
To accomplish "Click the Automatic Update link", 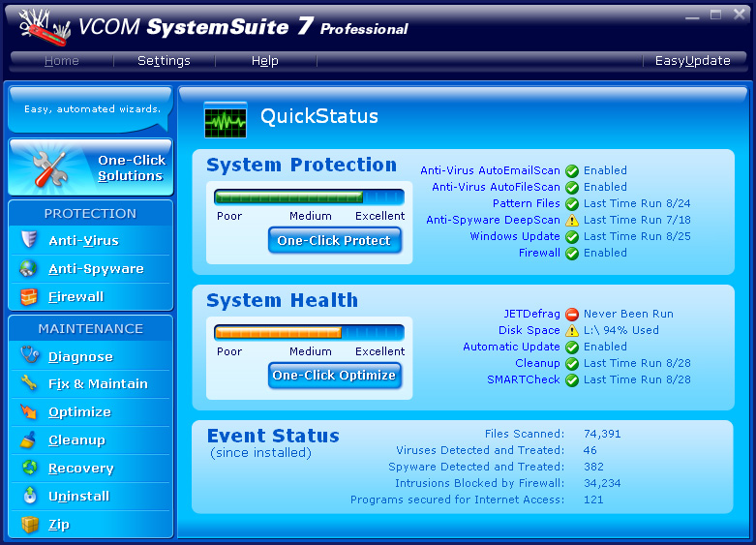I will (511, 347).
